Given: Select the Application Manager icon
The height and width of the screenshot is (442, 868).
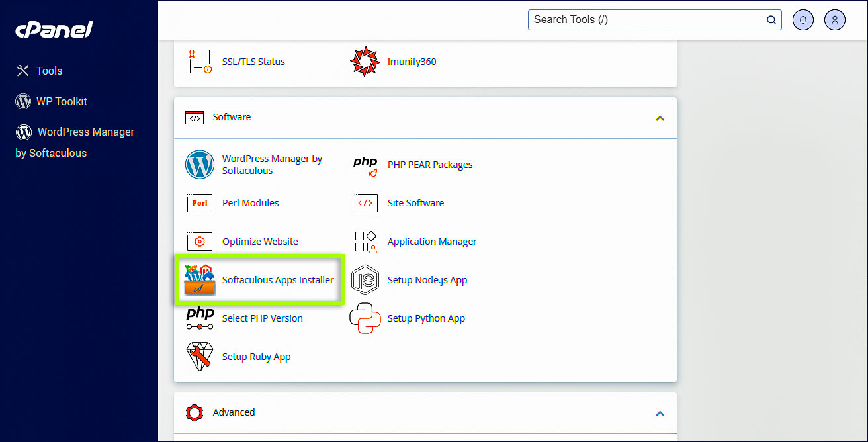Looking at the screenshot, I should [365, 242].
